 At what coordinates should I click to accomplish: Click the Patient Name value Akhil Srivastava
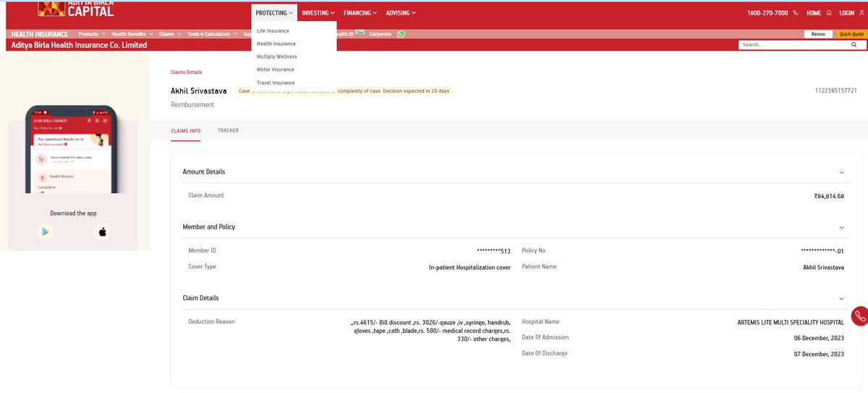(824, 268)
